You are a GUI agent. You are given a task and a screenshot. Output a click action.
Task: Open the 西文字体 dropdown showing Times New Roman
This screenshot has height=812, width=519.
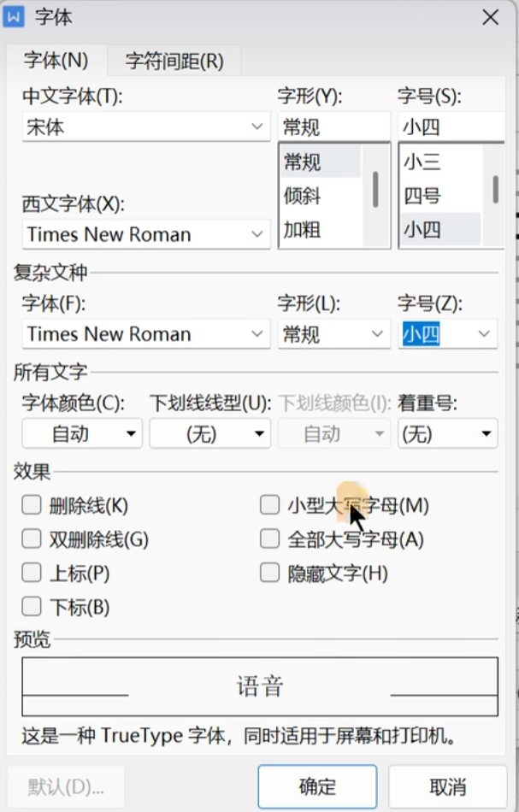[146, 234]
